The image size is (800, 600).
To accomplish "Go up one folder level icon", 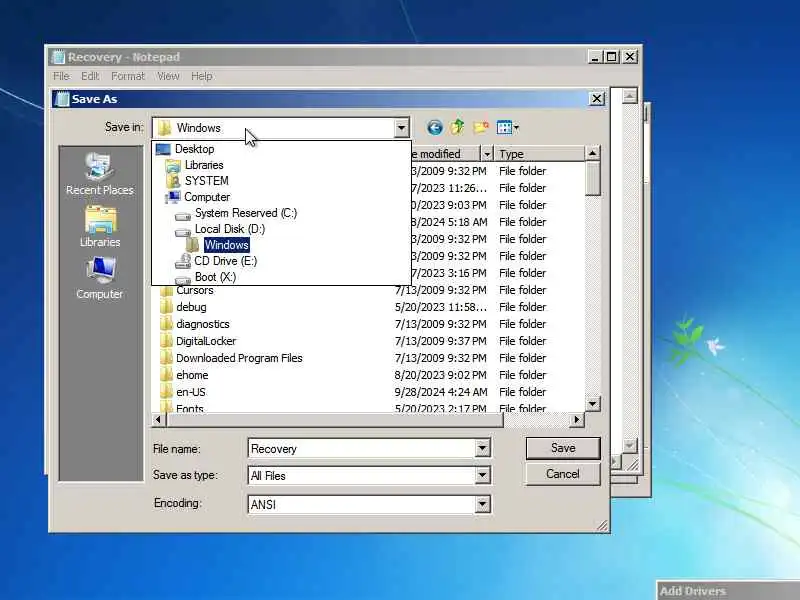I will coord(457,127).
